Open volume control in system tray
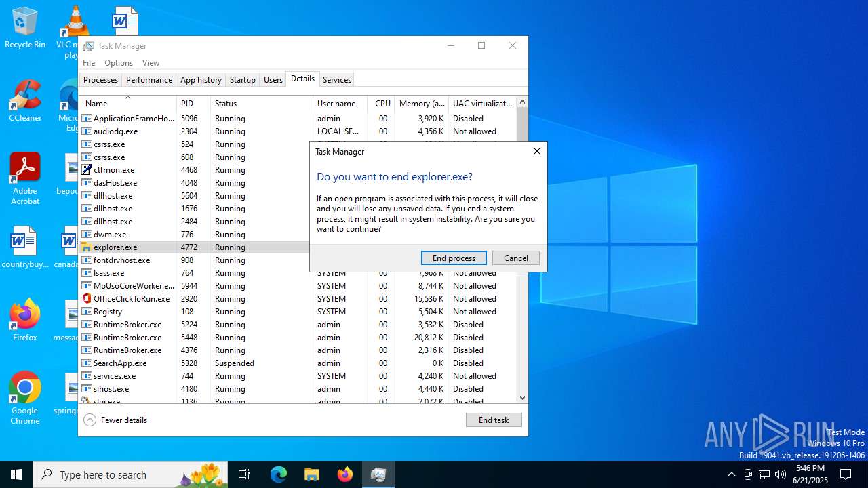 pyautogui.click(x=781, y=474)
